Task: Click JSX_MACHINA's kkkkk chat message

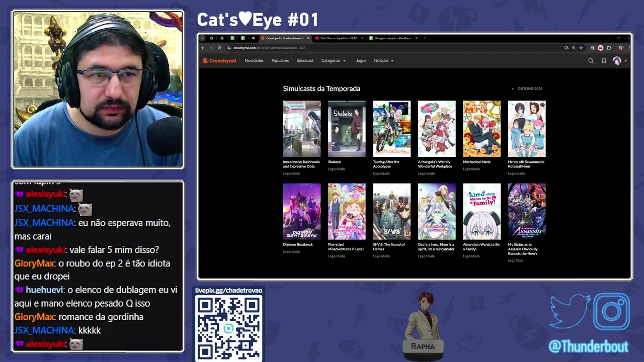Action: pyautogui.click(x=58, y=330)
